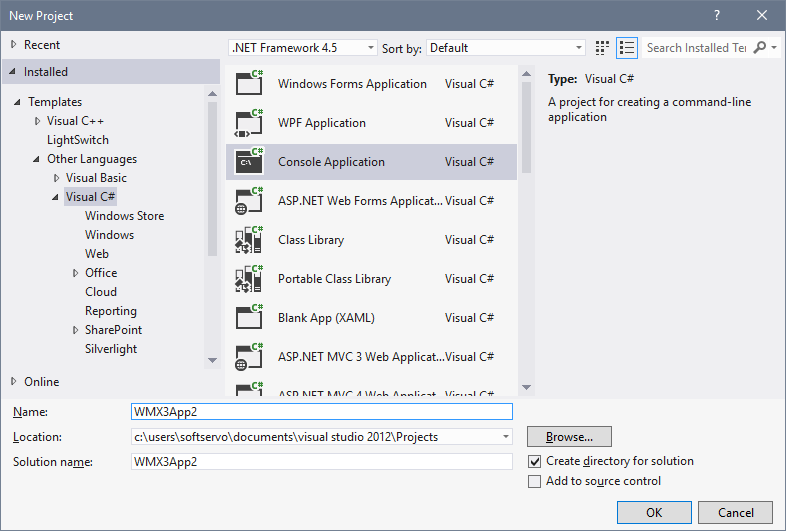The image size is (786, 531).
Task: Click the WPF Application template icon
Action: pos(249,122)
